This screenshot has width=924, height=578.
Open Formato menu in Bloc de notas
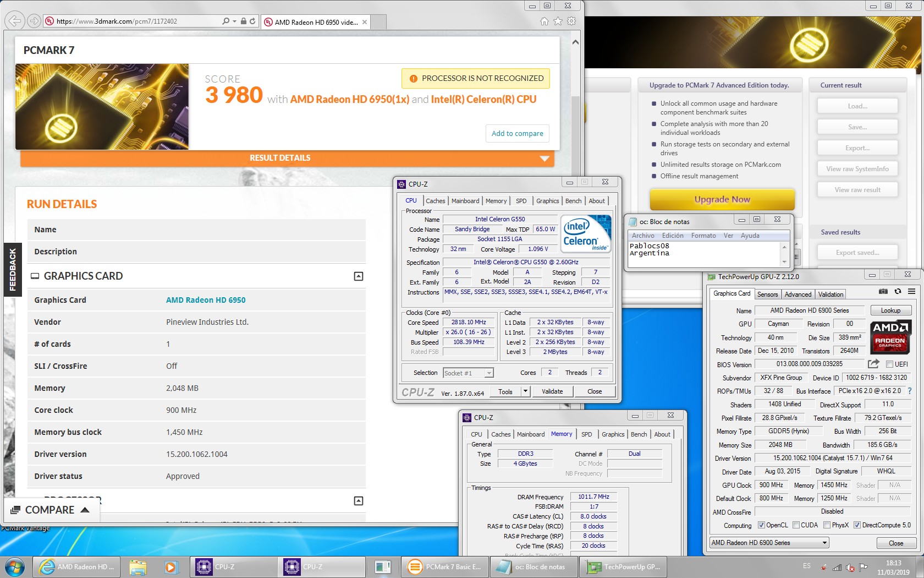(x=703, y=236)
